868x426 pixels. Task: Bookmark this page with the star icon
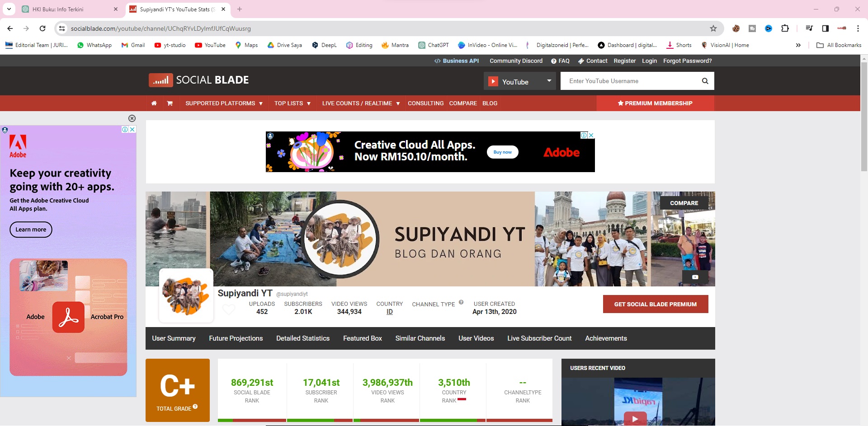713,28
